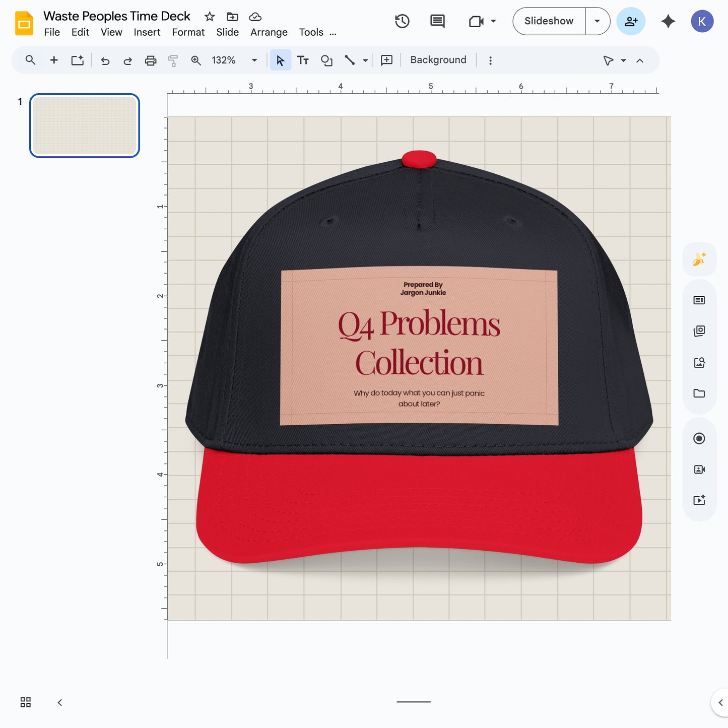Collapse the filmstrip with left chevron
Image resolution: width=728 pixels, height=728 pixels.
[x=59, y=702]
